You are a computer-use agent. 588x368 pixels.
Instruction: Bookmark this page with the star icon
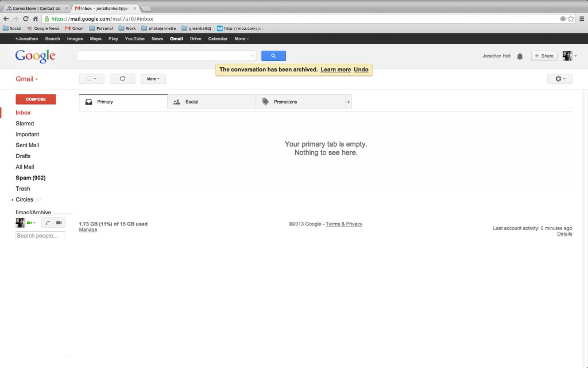571,19
